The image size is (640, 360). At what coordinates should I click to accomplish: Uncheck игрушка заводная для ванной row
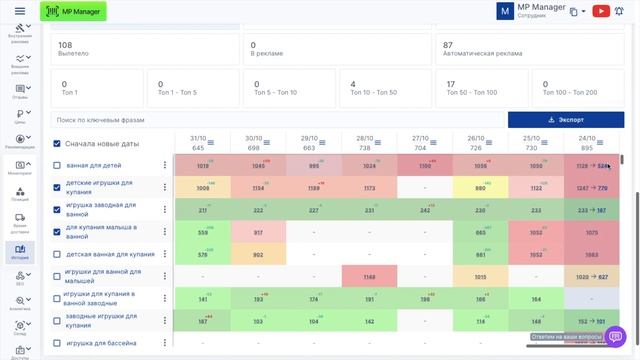pos(57,209)
